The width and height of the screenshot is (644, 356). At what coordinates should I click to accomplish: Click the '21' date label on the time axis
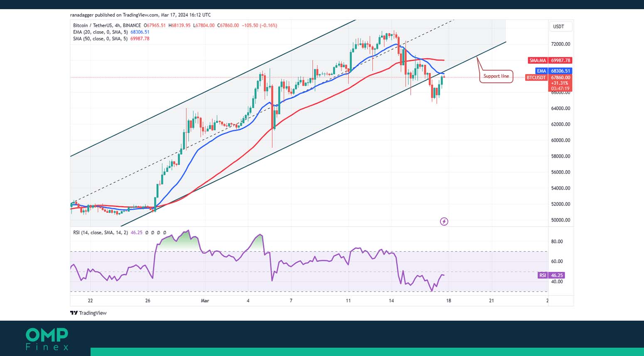pos(492,301)
